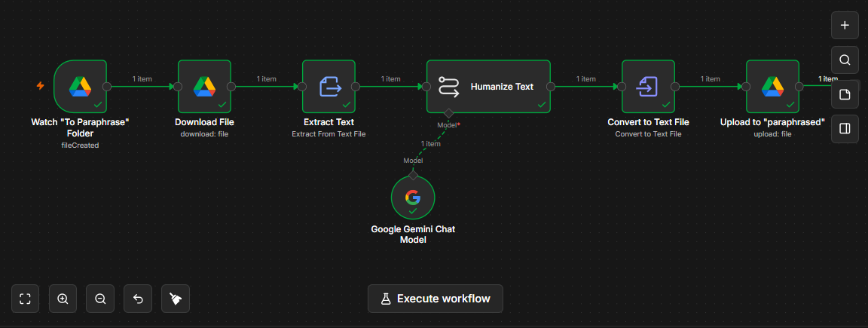Click the "fileCreated" subtitle text
This screenshot has height=328, width=868.
[x=81, y=145]
